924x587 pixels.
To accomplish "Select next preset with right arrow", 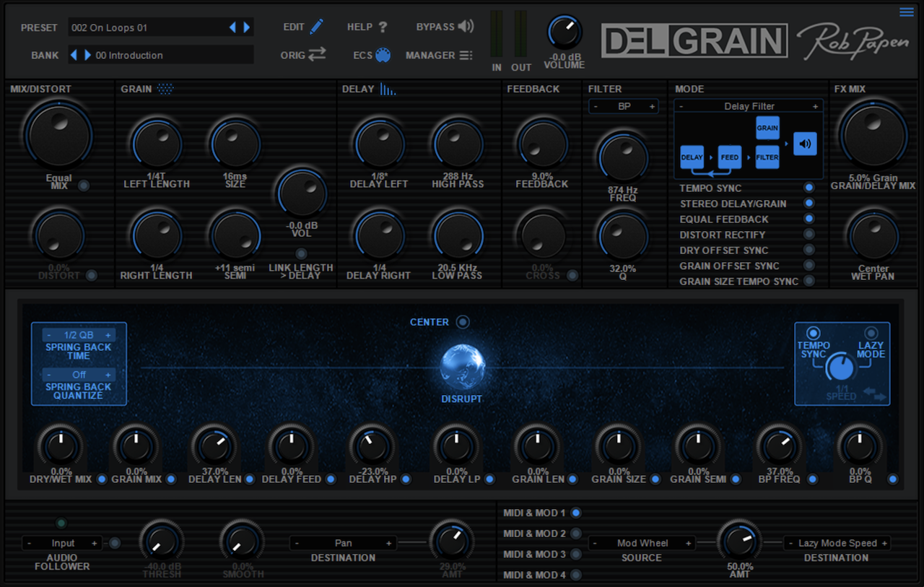I will tap(247, 27).
